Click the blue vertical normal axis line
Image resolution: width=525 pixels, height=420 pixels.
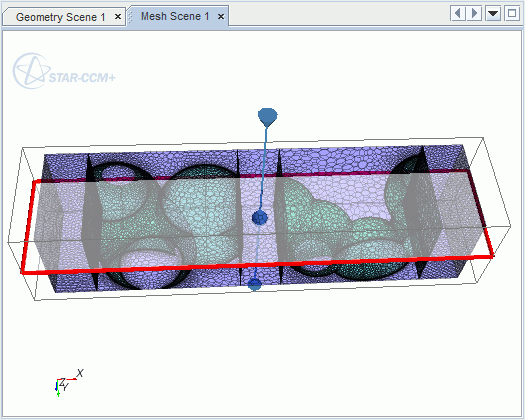point(264,167)
